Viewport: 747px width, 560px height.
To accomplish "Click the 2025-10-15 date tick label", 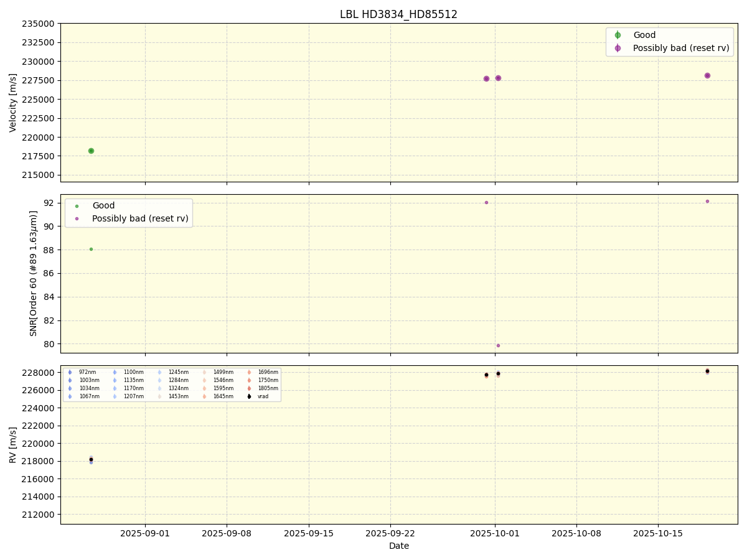I will [x=659, y=533].
